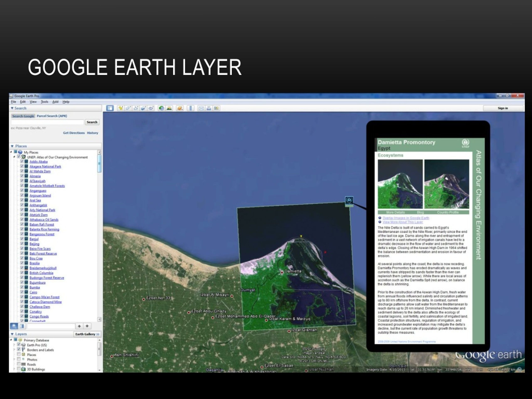This screenshot has width=532, height=399.
Task: Click the search text input field
Action: click(47, 122)
